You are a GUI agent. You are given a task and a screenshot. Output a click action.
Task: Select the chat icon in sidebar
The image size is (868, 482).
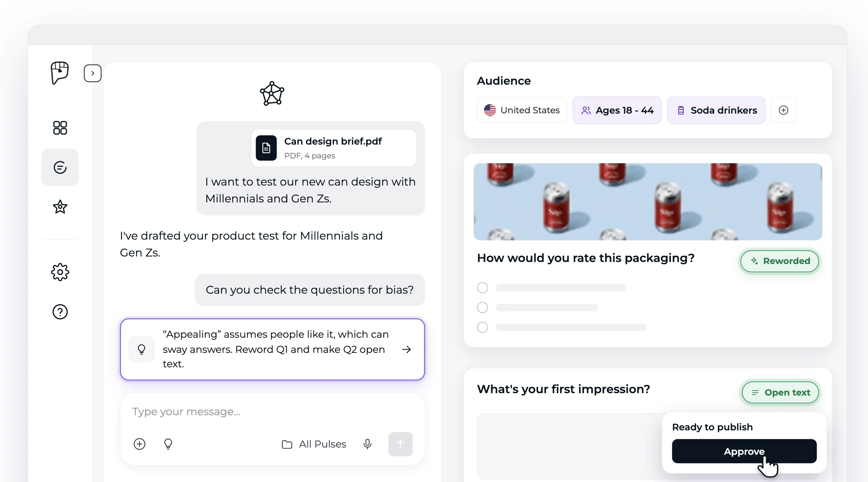tap(60, 167)
